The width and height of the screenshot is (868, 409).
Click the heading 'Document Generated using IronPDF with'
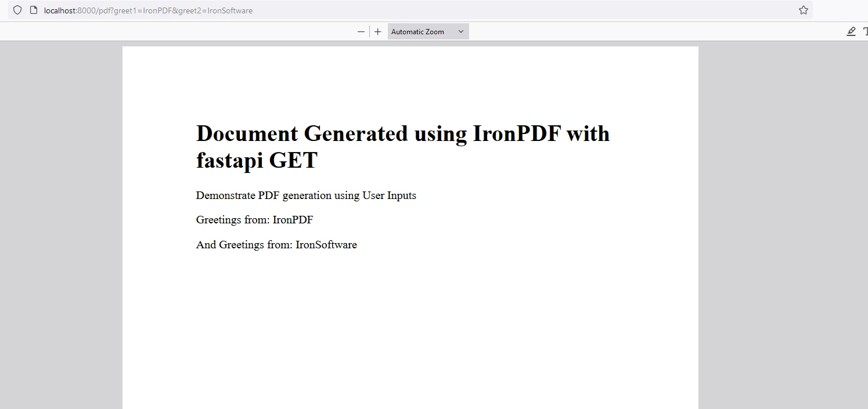tap(403, 133)
